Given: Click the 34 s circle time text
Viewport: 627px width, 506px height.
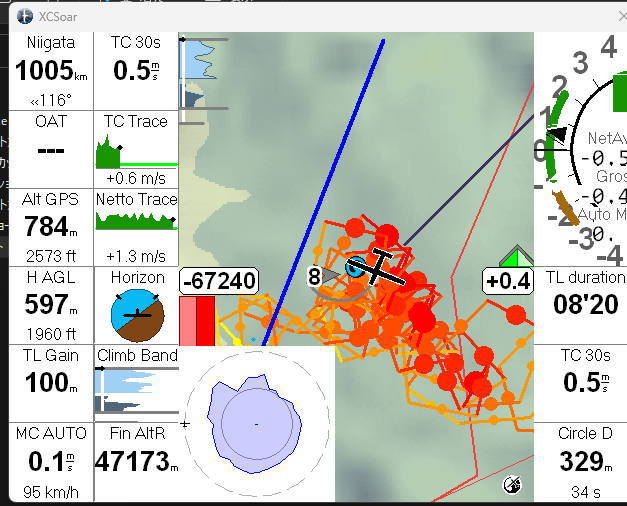Looking at the screenshot, I should pos(585,492).
